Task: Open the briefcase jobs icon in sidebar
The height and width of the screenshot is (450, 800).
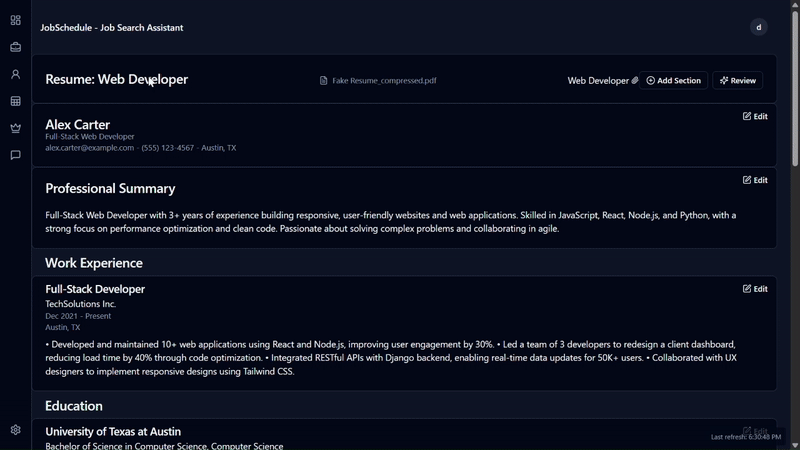Action: coord(15,47)
